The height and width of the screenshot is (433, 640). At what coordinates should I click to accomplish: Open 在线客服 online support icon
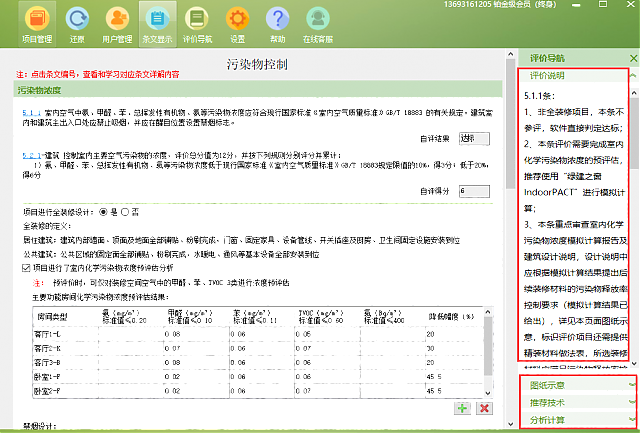pos(316,22)
